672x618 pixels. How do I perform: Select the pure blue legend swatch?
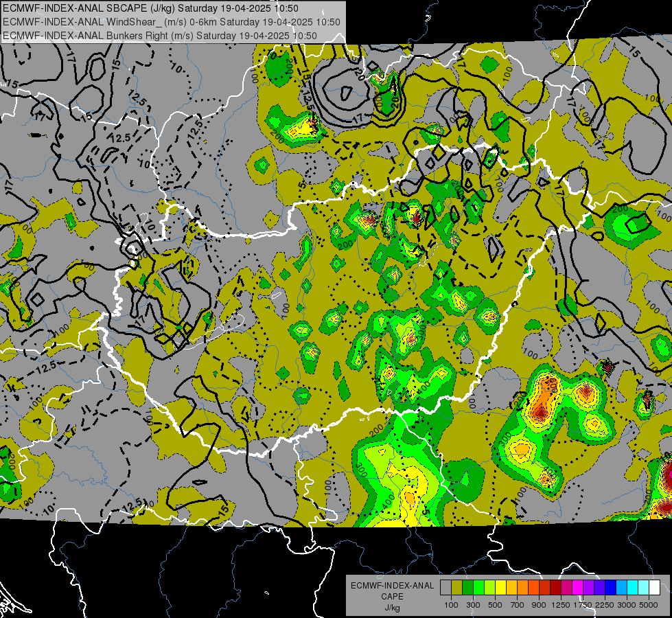click(x=611, y=588)
